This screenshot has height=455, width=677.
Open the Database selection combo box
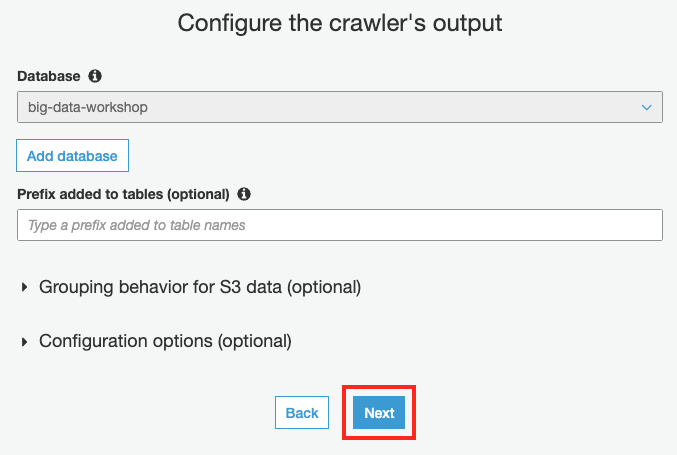click(340, 107)
